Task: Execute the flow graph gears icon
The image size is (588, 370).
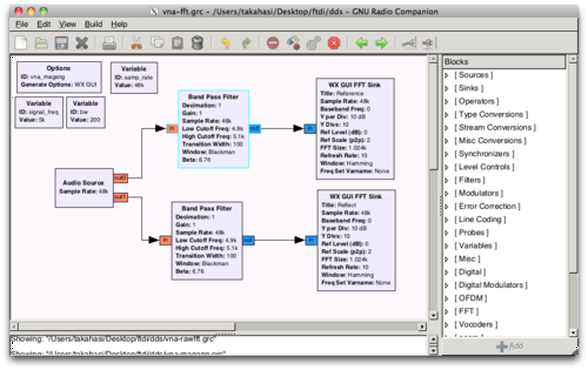Action: [x=314, y=43]
